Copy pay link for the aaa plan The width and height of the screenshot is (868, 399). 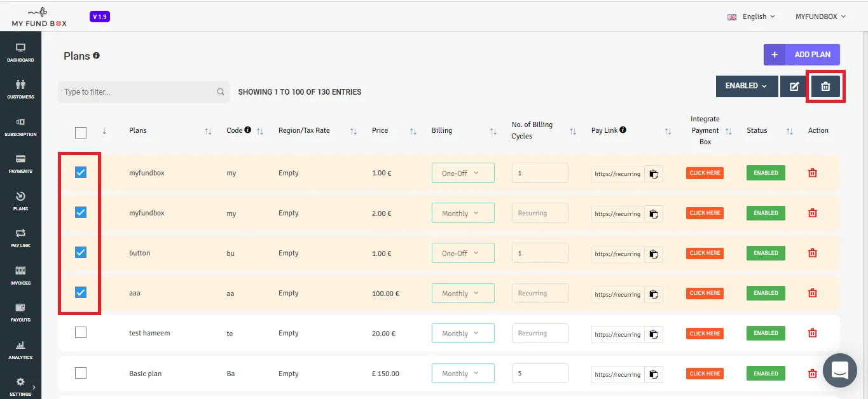point(654,294)
